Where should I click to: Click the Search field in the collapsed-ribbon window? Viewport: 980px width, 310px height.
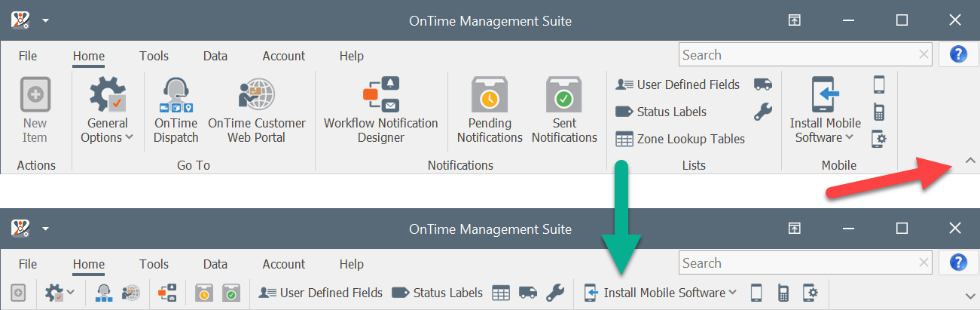(806, 263)
